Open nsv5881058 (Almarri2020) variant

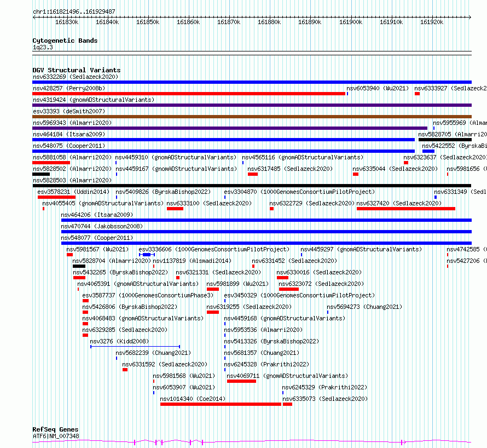point(72,157)
